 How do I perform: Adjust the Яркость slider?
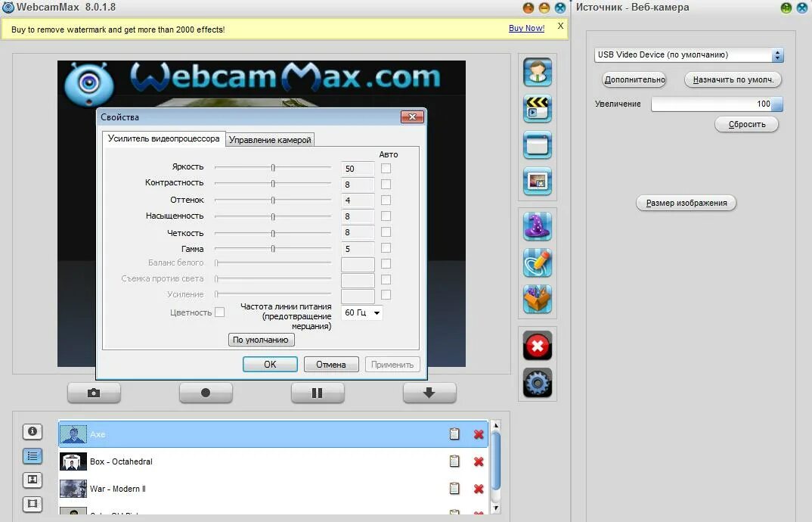coord(273,167)
